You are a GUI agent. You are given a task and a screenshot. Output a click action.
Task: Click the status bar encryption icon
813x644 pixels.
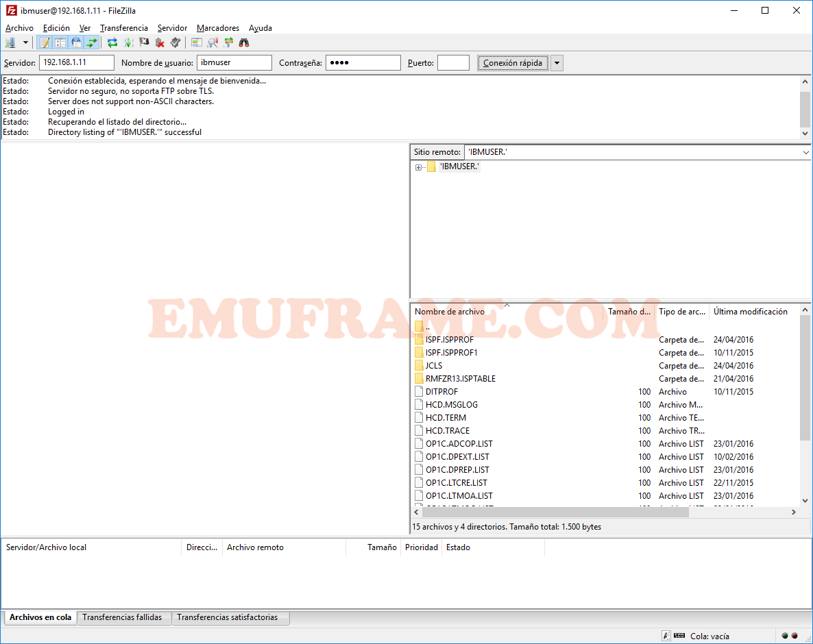[x=666, y=636]
